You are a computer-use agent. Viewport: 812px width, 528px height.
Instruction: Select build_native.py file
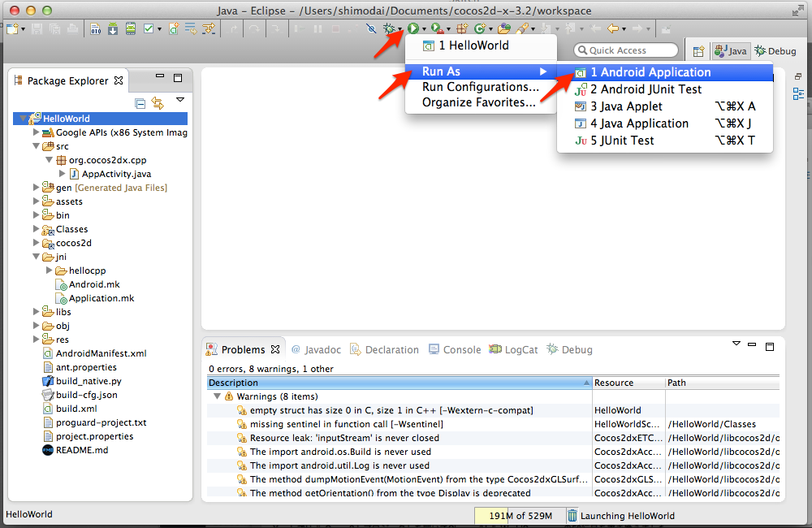point(89,381)
